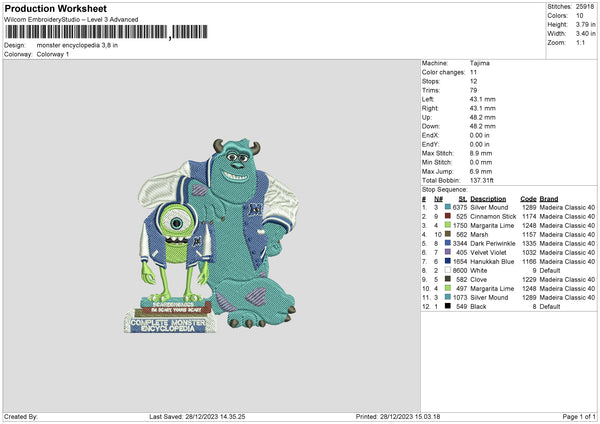Viewport: 600px width, 424px height.
Task: Click the 'Created By:' footer label
Action: (x=21, y=416)
